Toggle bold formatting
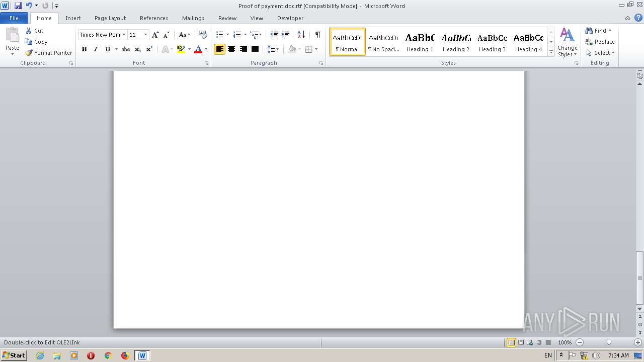644x362 pixels. point(84,49)
